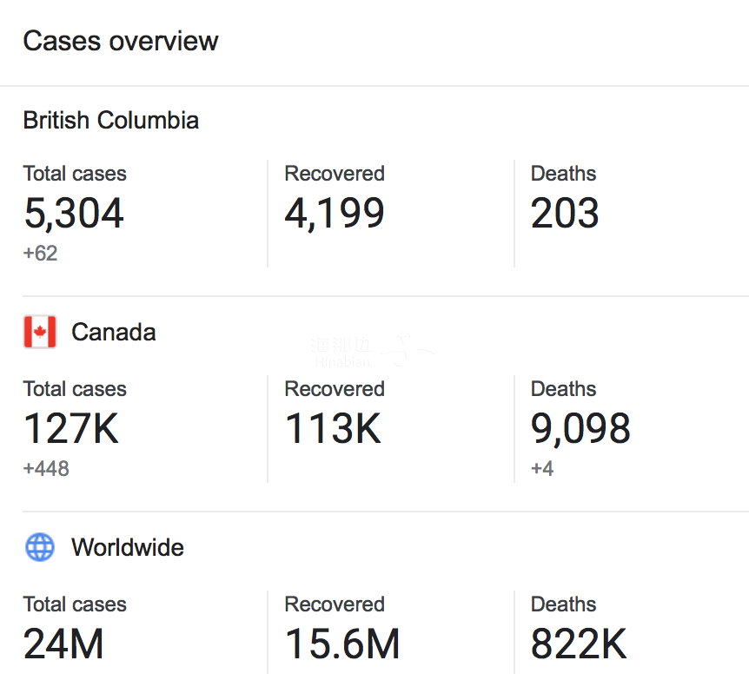Viewport: 749px width, 700px height.
Task: Click the Worldwide globe icon
Action: [40, 547]
